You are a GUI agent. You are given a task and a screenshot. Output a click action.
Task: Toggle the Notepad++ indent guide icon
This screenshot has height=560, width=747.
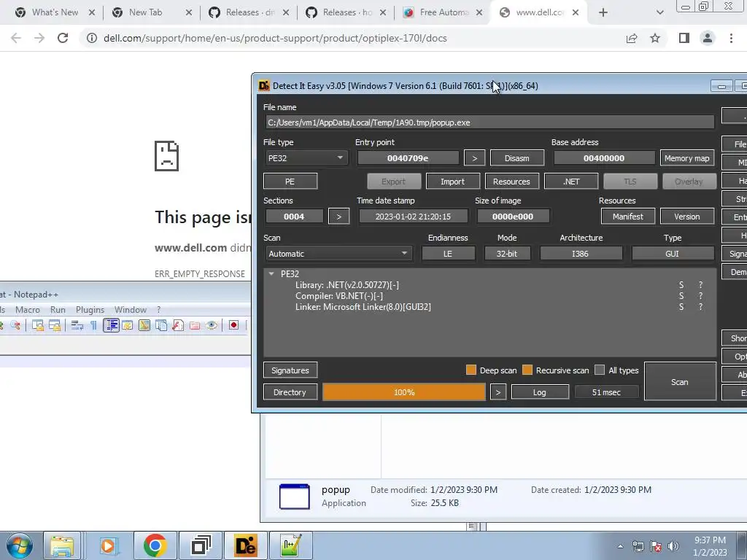click(111, 325)
